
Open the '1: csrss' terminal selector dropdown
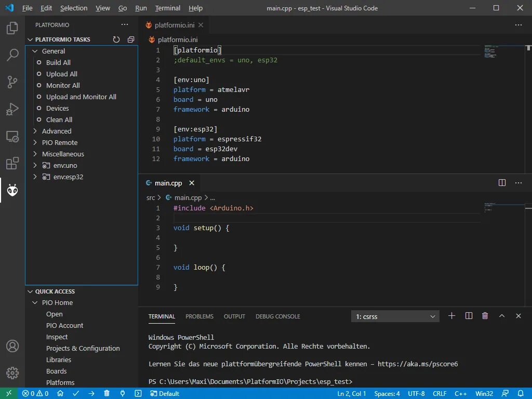(395, 316)
